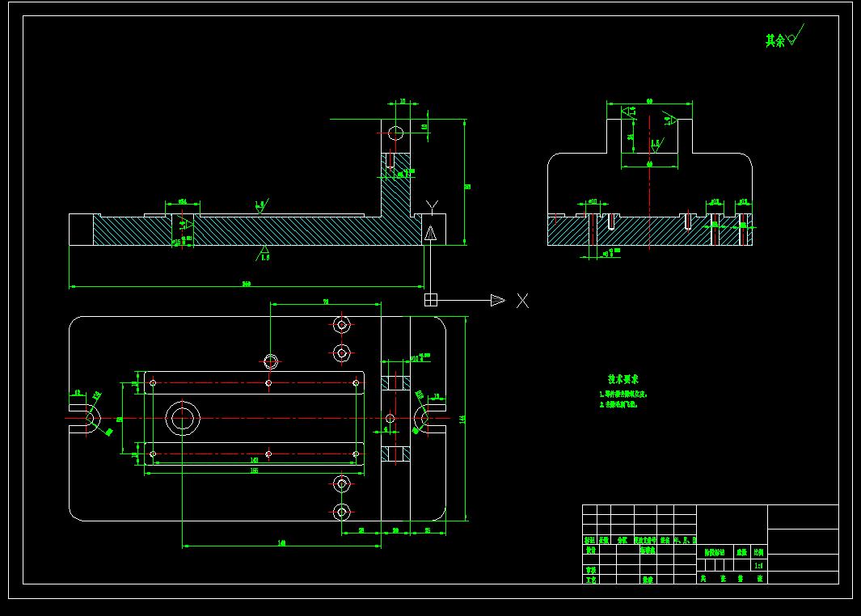Select the surface finish checkmark beside 其余

(795, 35)
